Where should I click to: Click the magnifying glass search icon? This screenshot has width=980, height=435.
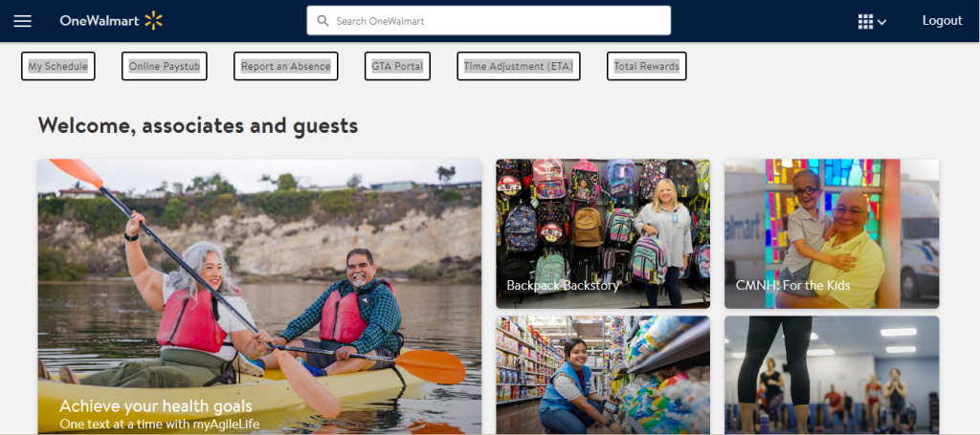(x=323, y=21)
